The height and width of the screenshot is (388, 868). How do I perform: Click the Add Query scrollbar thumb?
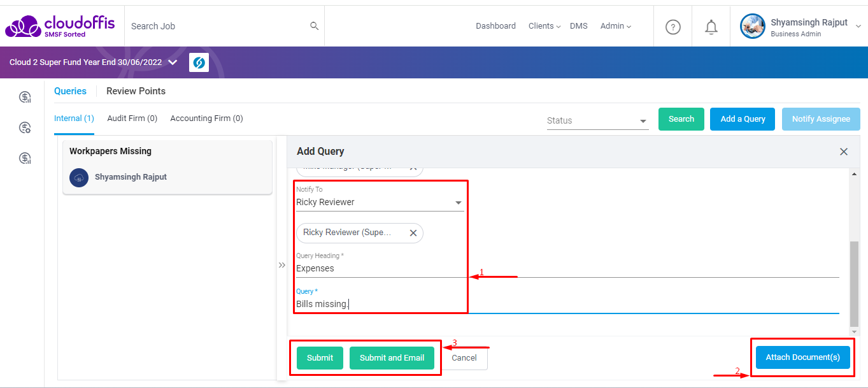[x=855, y=284]
